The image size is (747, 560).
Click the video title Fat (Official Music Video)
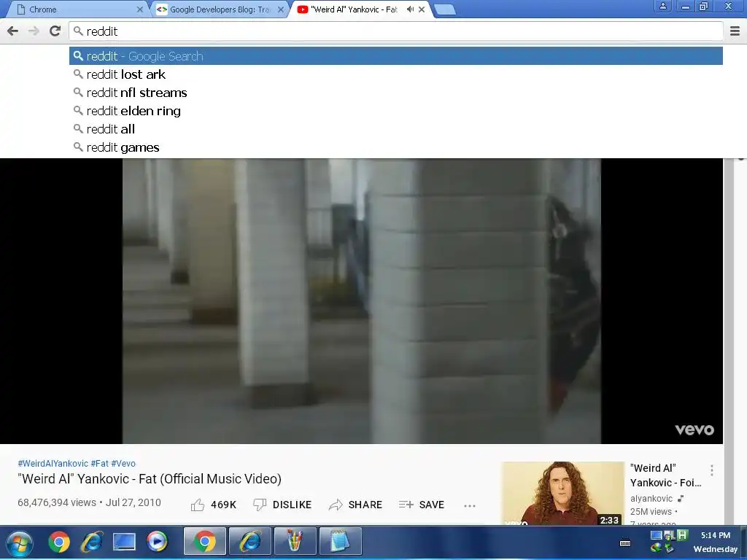point(150,478)
